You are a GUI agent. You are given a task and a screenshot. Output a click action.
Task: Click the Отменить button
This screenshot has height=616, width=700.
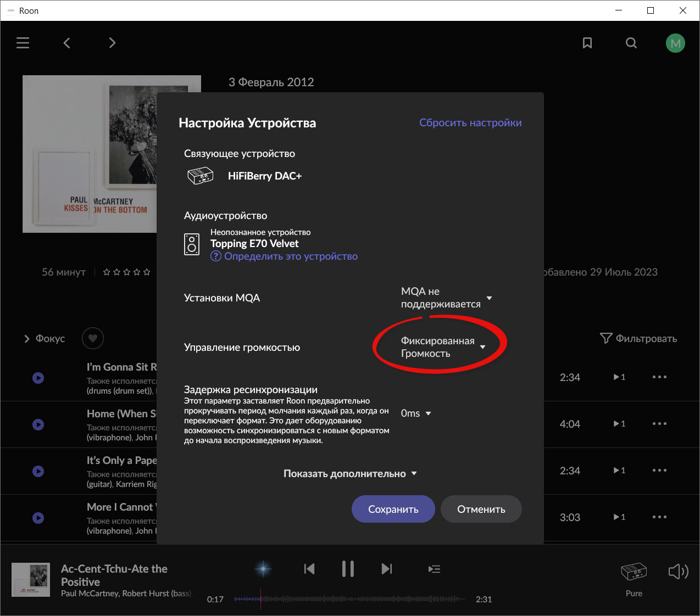point(481,509)
